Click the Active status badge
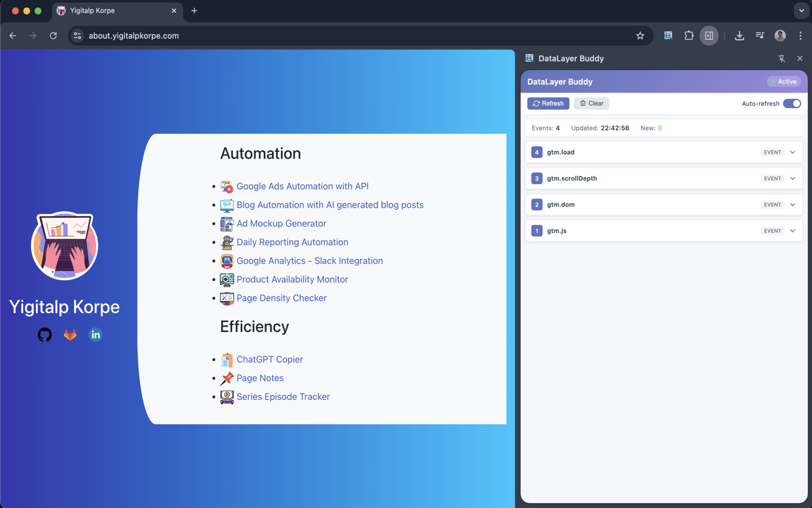Viewport: 812px width, 508px height. point(784,81)
